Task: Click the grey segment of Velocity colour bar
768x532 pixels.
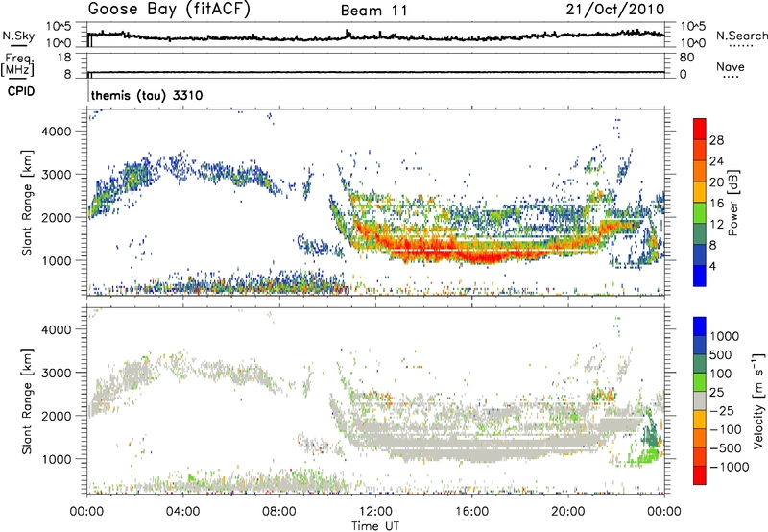Action: 700,401
